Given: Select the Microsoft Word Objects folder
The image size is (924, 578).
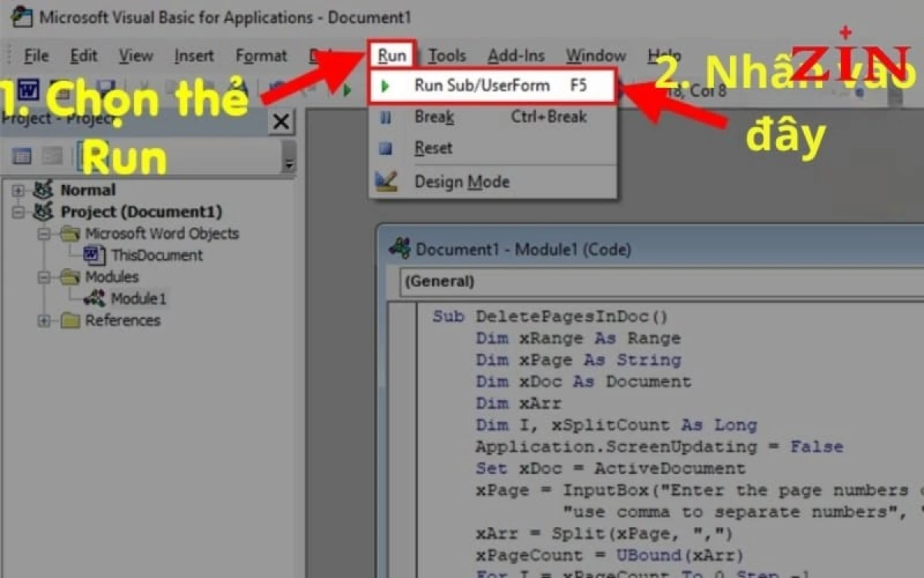Looking at the screenshot, I should coord(162,234).
